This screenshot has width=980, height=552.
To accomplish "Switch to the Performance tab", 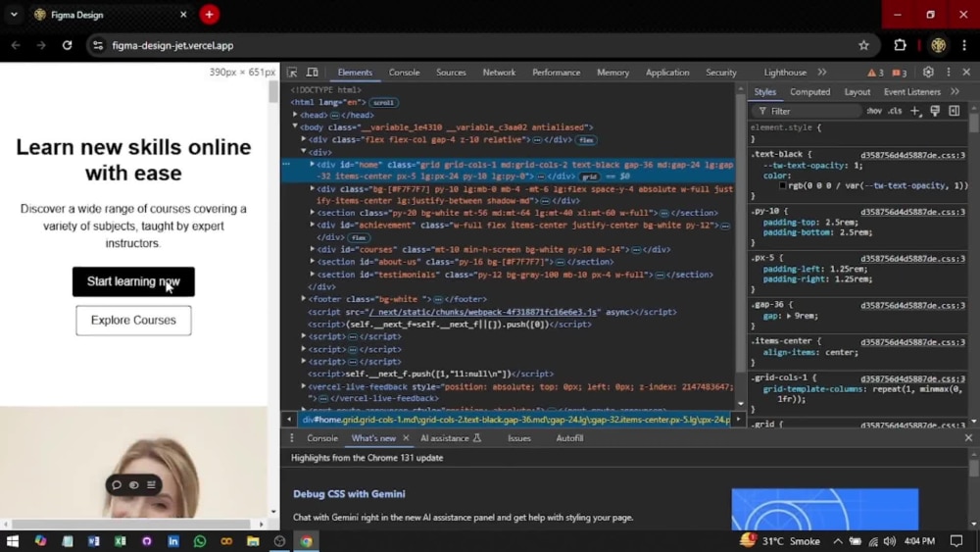I will (557, 73).
